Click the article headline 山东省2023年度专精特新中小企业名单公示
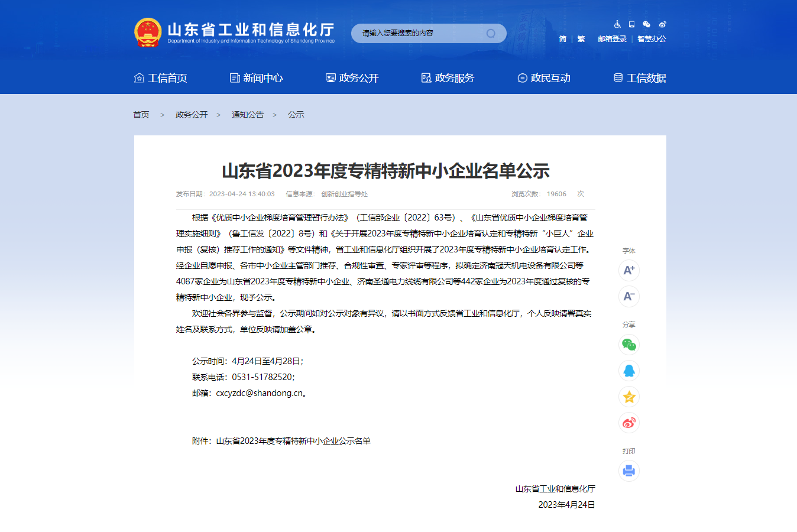This screenshot has width=797, height=532. (x=385, y=171)
